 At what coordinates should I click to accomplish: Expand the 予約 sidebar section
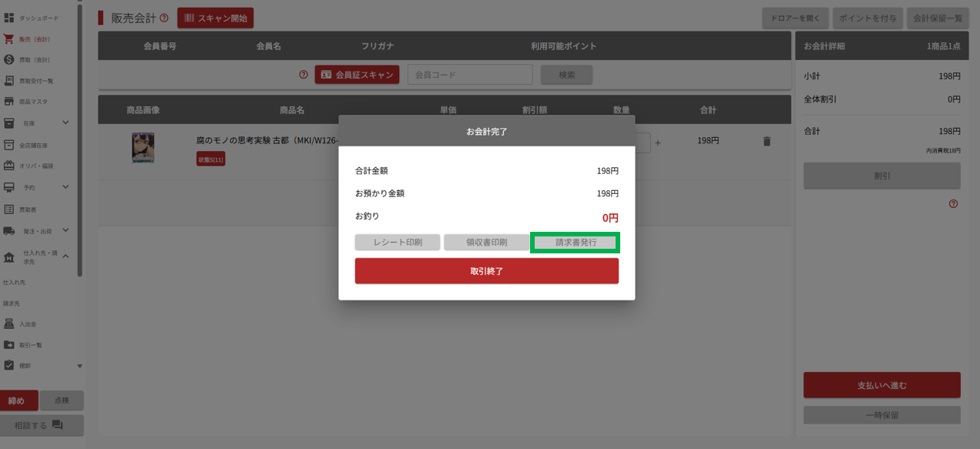(x=65, y=187)
